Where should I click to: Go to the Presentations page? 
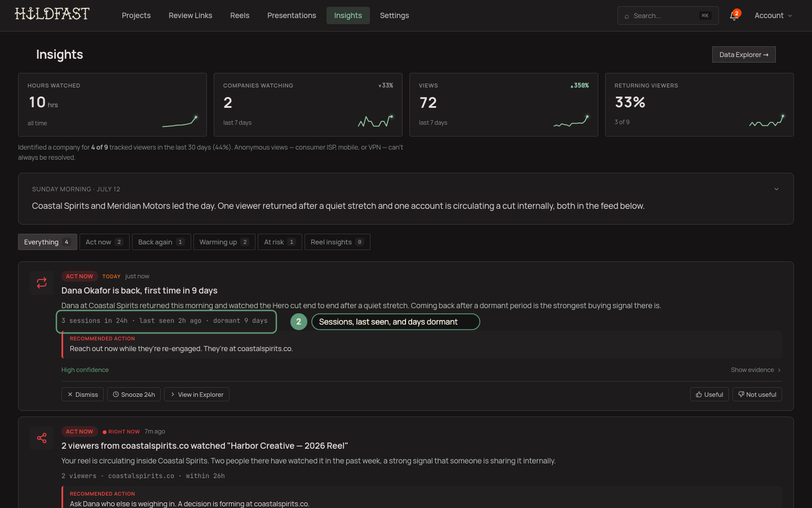click(x=292, y=16)
